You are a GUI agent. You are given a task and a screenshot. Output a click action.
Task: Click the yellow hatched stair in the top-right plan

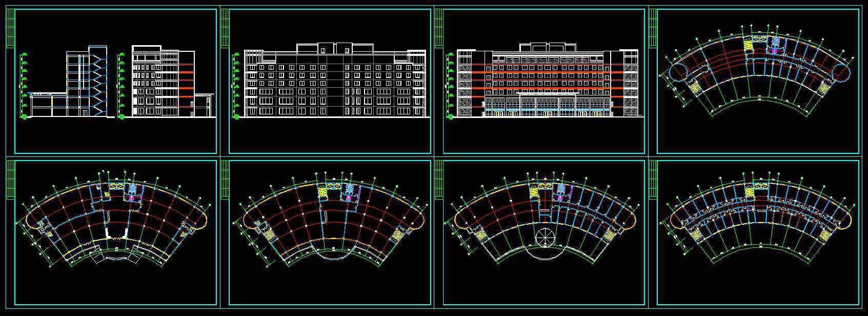pos(750,44)
